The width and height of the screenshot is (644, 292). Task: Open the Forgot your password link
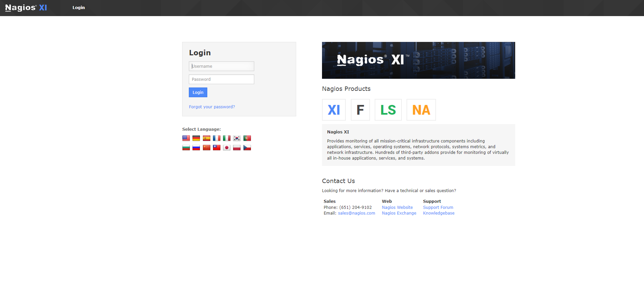coord(212,107)
